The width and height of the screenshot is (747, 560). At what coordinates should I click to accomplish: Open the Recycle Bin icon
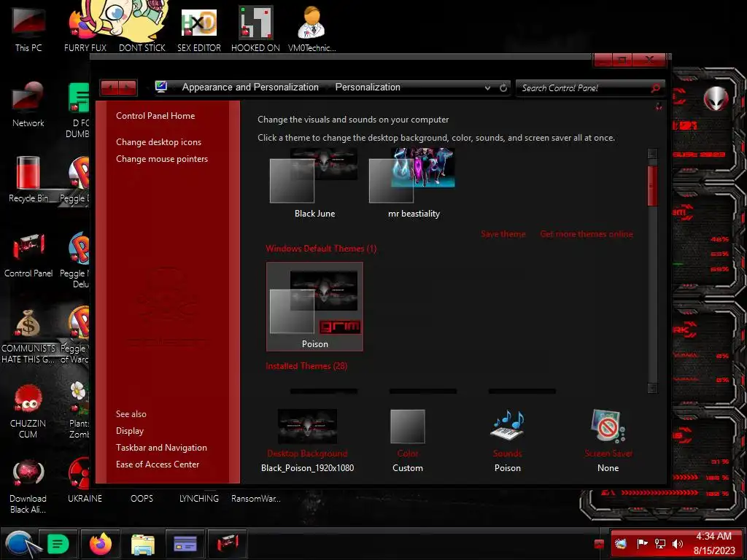click(x=28, y=179)
